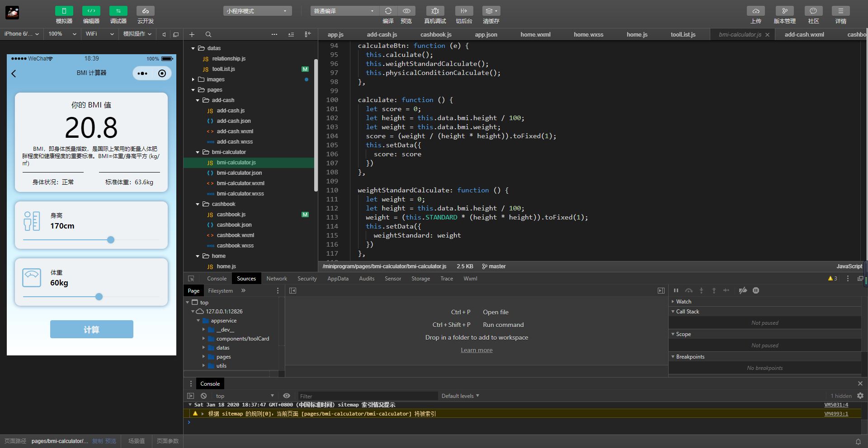Screen dimensions: 868x448
Task: Open the 100% zoom dropdown
Action: coord(62,34)
